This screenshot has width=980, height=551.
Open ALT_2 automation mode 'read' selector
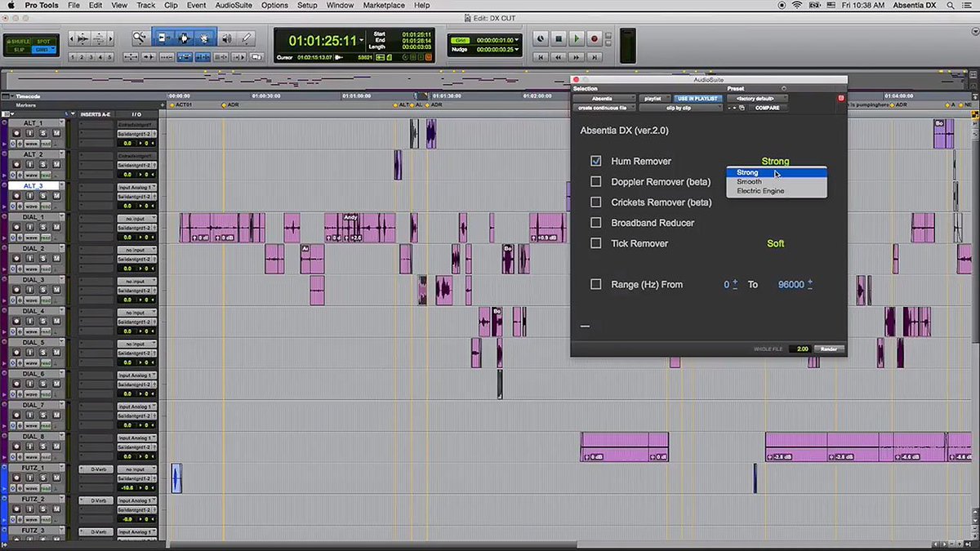click(46, 175)
